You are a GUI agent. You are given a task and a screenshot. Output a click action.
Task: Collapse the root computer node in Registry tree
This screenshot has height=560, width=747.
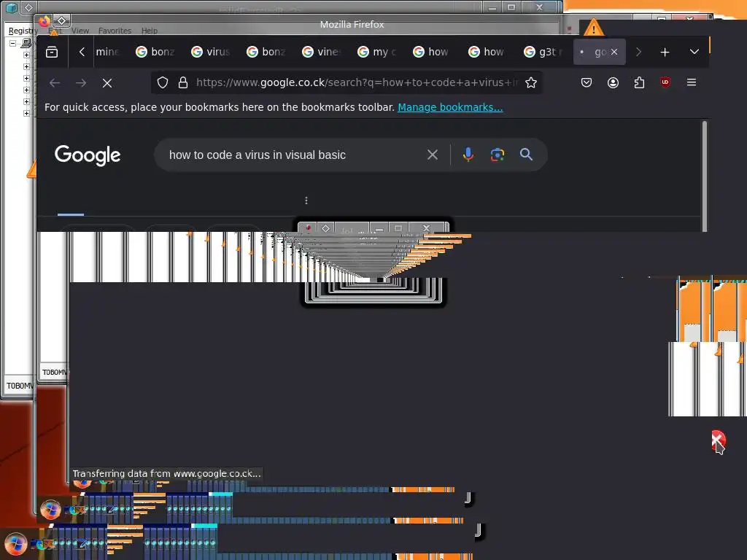click(13, 43)
